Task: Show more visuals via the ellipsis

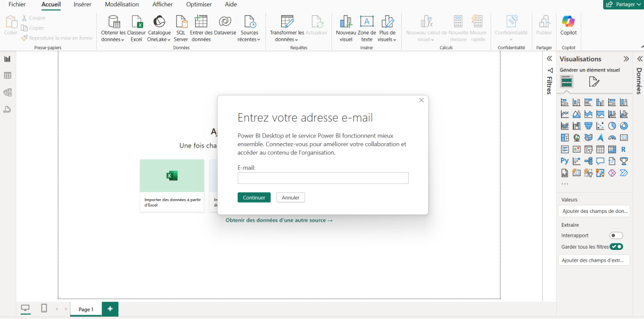Action: click(565, 184)
